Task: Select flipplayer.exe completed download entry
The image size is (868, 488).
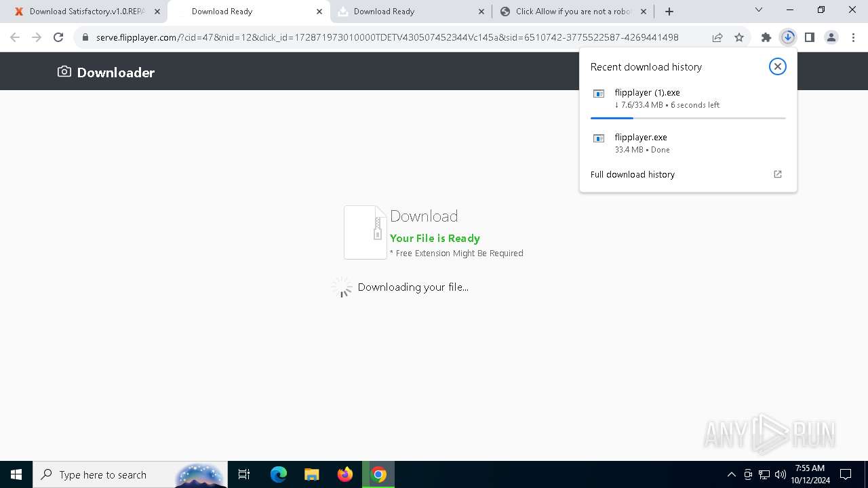Action: point(688,143)
